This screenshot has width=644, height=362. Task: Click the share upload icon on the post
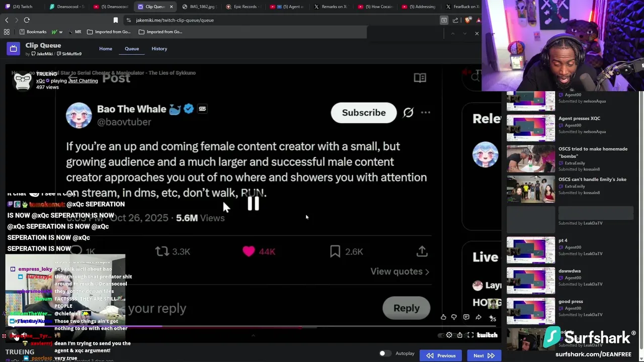[422, 251]
